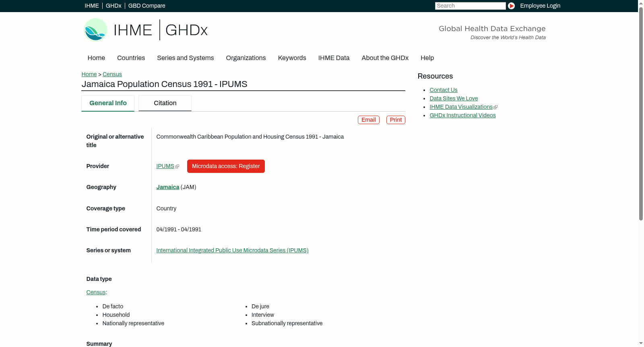Image resolution: width=644 pixels, height=347 pixels.
Task: Click the IHME leaf logo
Action: [95, 30]
